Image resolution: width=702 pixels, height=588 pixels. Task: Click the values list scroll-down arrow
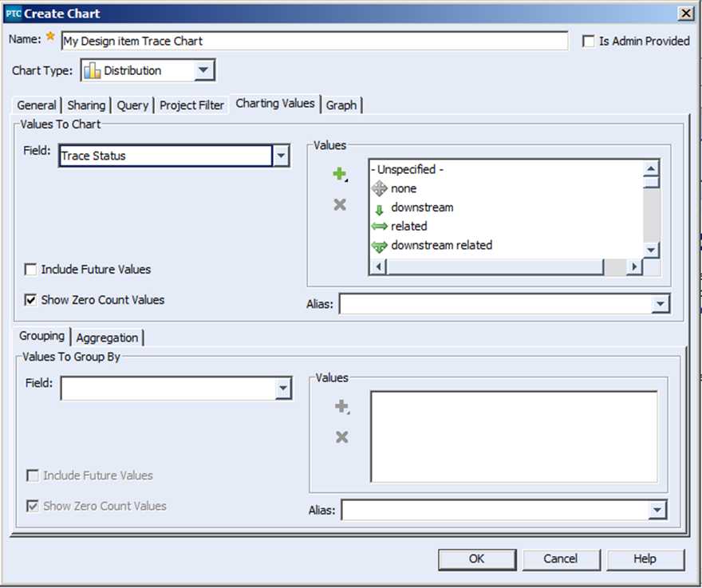pos(651,250)
